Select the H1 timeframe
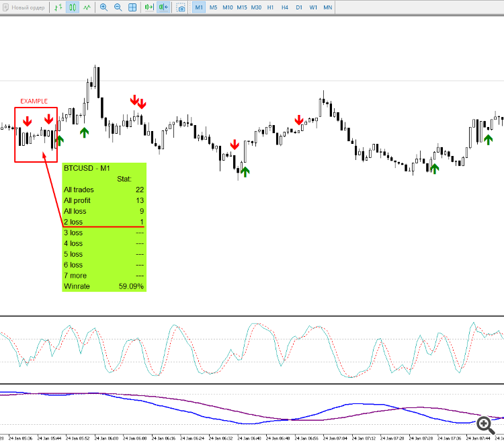The height and width of the screenshot is (443, 504). point(270,7)
